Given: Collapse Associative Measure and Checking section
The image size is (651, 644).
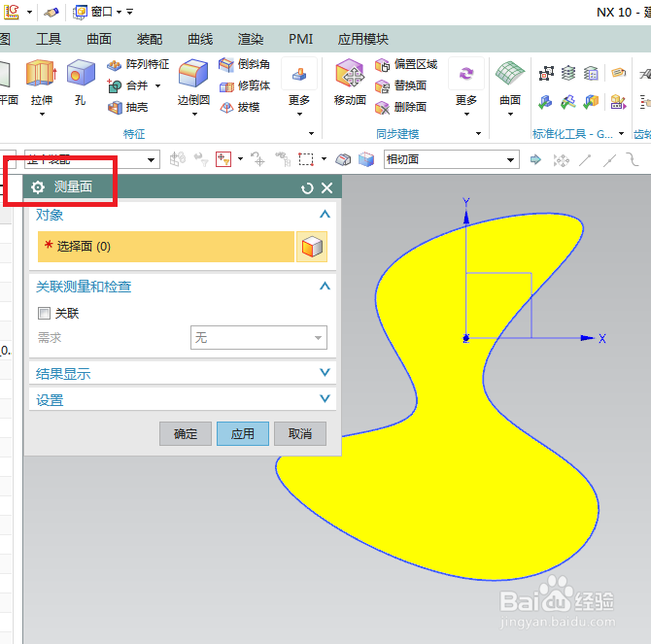Looking at the screenshot, I should 325,286.
